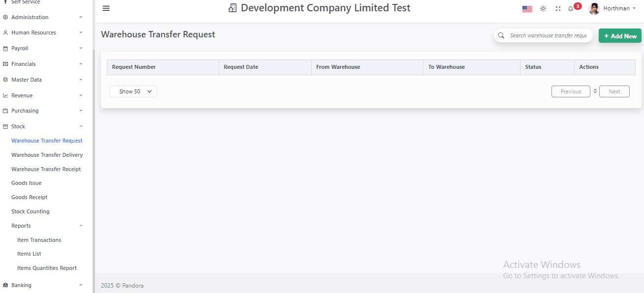This screenshot has width=644, height=293.
Task: Click the fullscreen expand icon
Action: click(558, 9)
